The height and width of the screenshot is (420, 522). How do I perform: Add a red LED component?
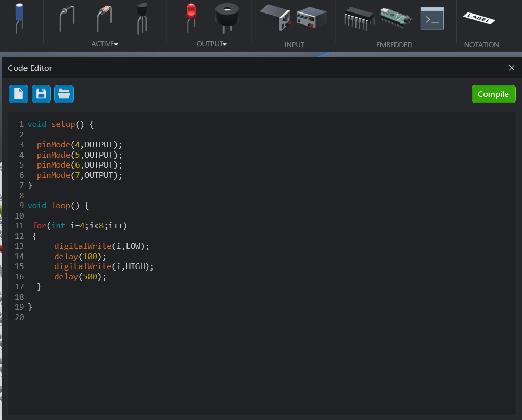point(191,17)
